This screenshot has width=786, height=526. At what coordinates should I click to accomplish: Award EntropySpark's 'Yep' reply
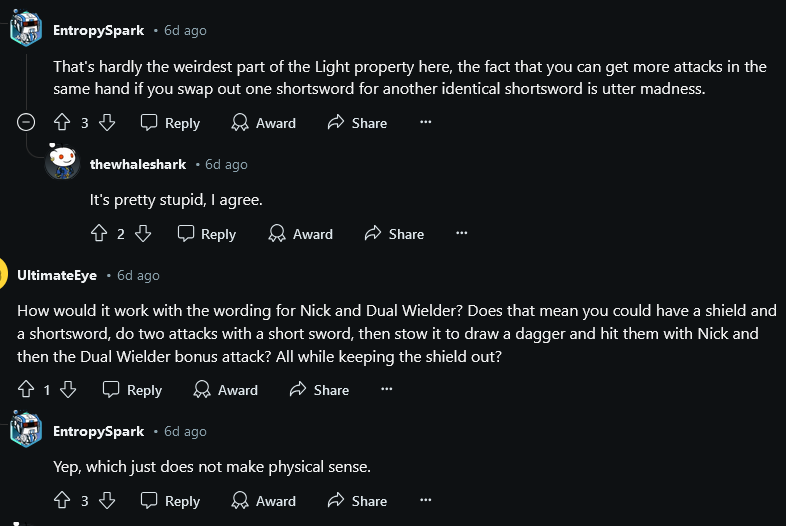(x=263, y=501)
